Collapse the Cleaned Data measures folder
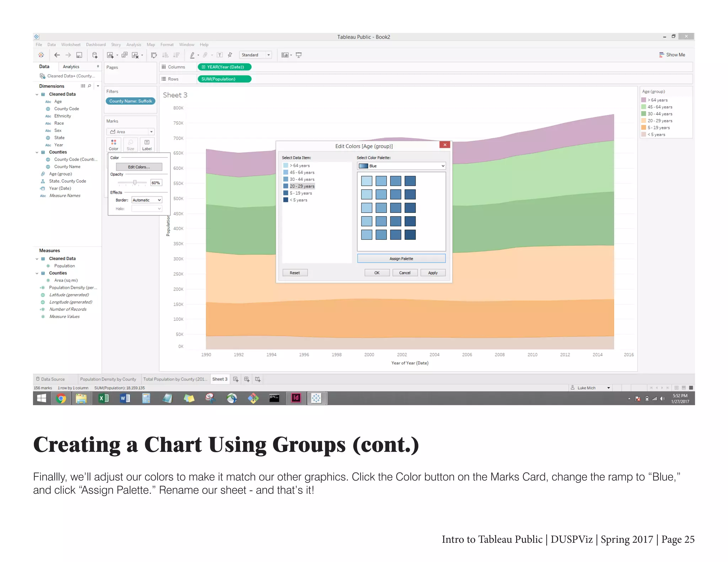This screenshot has height=562, width=728. [37, 259]
